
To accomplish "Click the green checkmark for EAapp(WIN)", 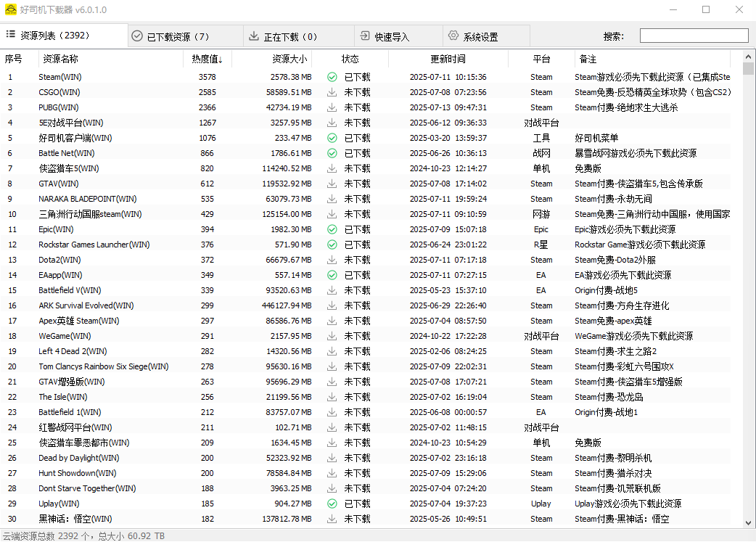I will click(x=332, y=275).
